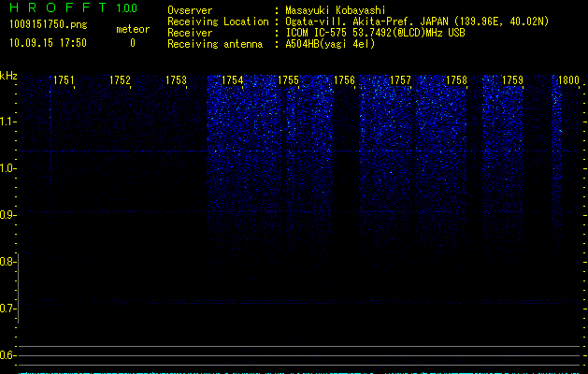Click the 1751 time marker

(x=64, y=80)
